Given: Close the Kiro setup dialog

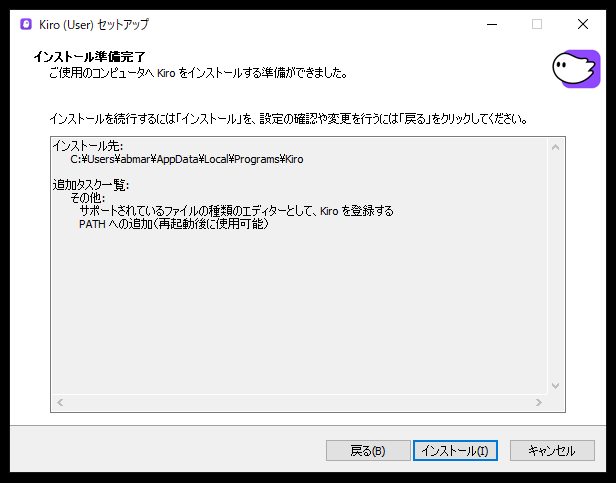Looking at the screenshot, I should point(583,24).
